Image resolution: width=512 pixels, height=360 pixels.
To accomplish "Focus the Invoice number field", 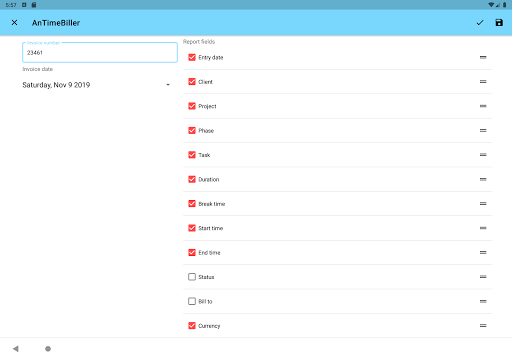I will click(100, 52).
